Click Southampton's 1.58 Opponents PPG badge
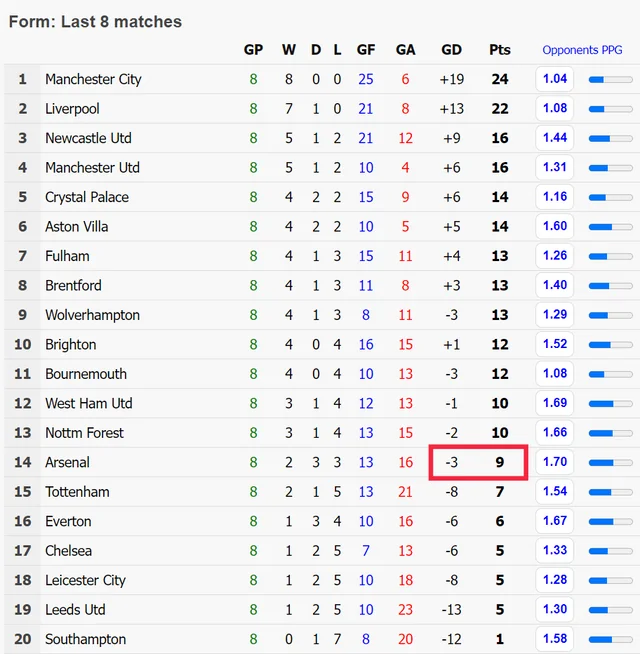640x654 pixels. tap(554, 639)
